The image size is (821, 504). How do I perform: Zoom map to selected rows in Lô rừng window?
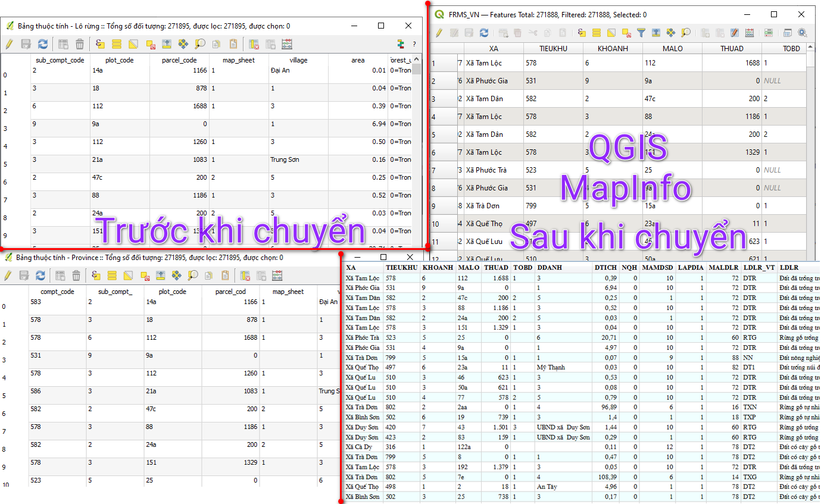pyautogui.click(x=200, y=43)
